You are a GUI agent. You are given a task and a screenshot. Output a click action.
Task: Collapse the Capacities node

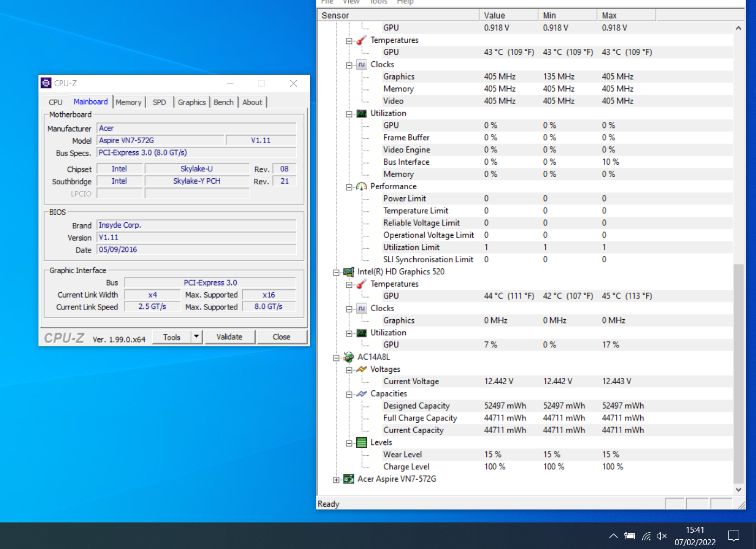click(x=349, y=395)
